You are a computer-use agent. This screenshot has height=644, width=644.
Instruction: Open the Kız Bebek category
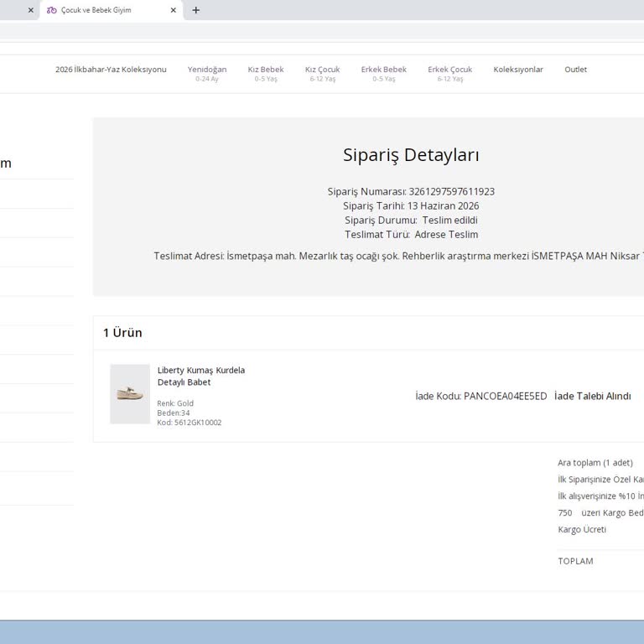pyautogui.click(x=266, y=74)
